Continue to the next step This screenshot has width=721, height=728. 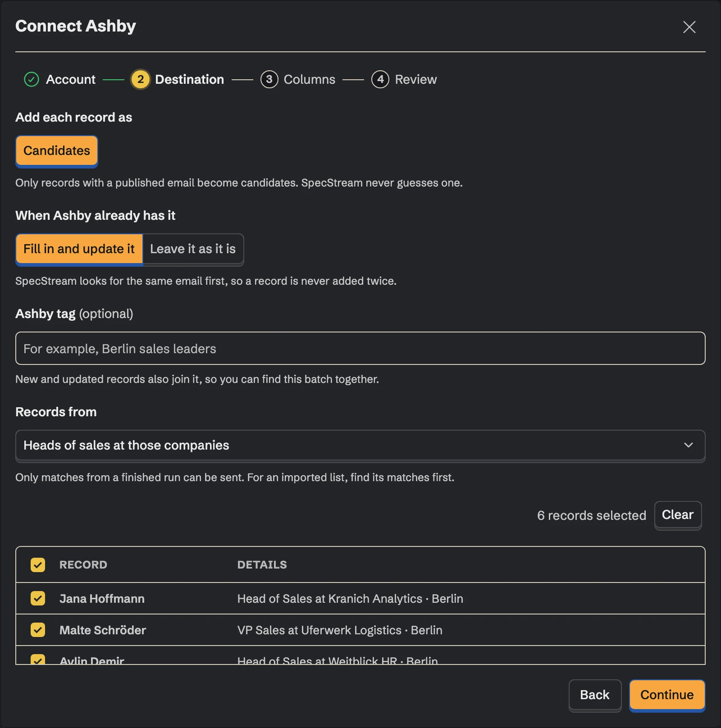pos(667,695)
